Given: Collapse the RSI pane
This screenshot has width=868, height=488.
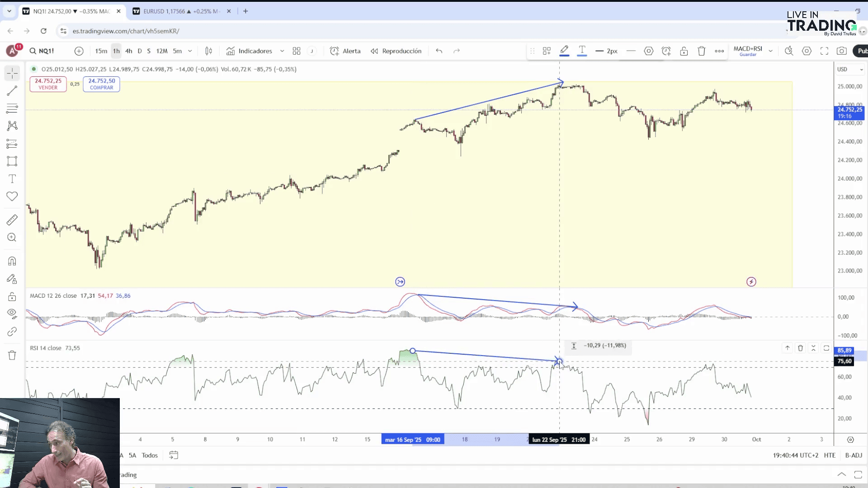Looking at the screenshot, I should coord(813,348).
